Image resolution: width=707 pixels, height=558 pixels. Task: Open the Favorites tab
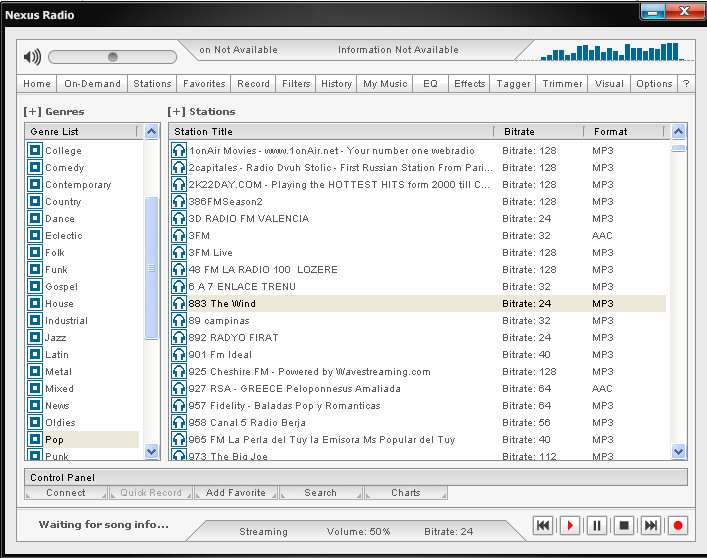coord(204,84)
